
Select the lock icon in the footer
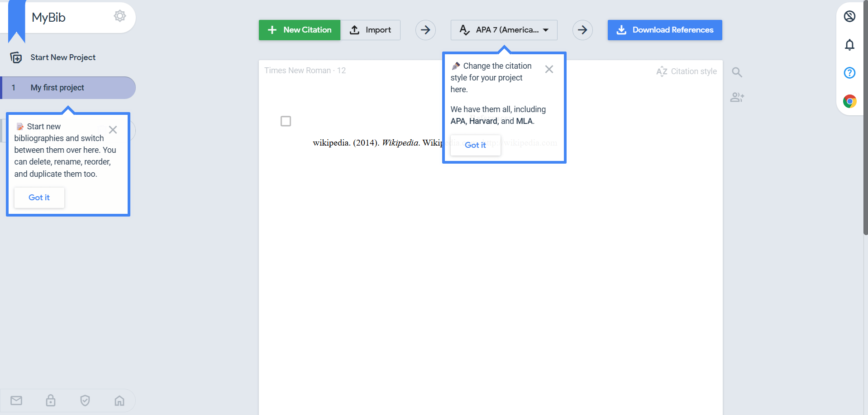click(x=50, y=401)
